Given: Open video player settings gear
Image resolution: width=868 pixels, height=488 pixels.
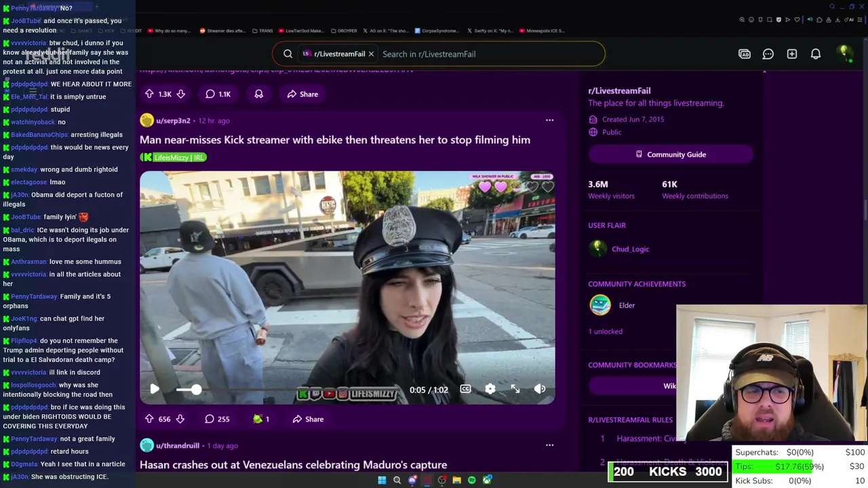Looking at the screenshot, I should click(490, 389).
